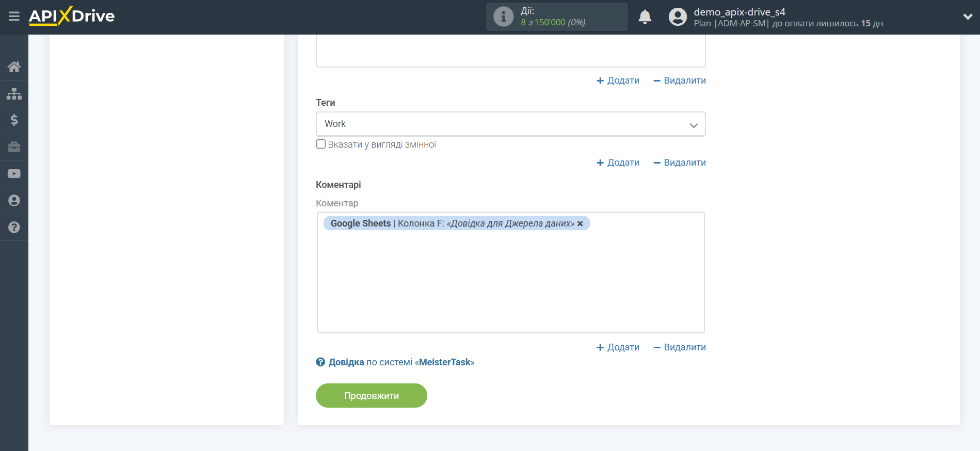This screenshot has width=980, height=451.
Task: Click the briefcase icon in sidebar
Action: [14, 147]
